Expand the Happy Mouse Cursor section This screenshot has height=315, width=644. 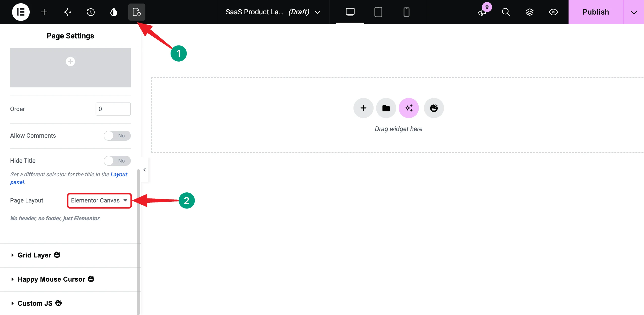[x=70, y=279]
